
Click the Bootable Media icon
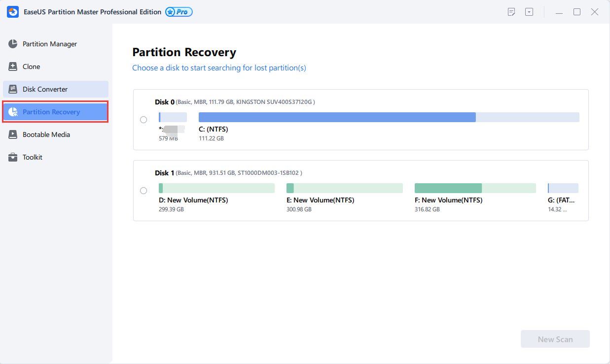[13, 134]
